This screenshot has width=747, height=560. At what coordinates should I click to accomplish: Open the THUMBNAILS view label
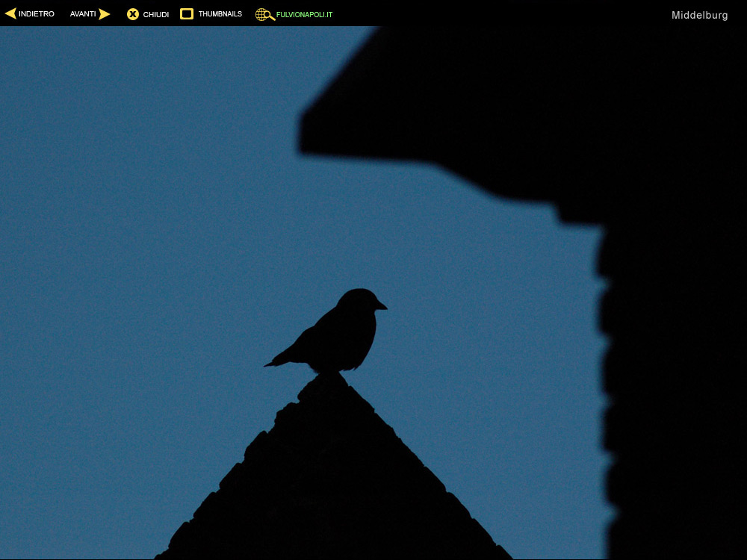220,14
